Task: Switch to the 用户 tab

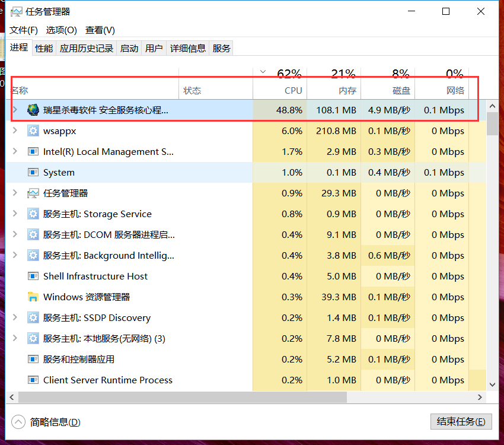Action: pos(154,48)
